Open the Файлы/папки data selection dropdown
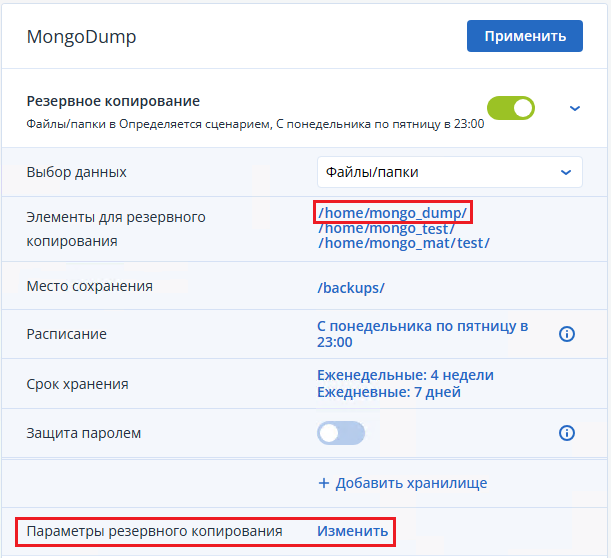611x558 pixels. click(x=450, y=172)
